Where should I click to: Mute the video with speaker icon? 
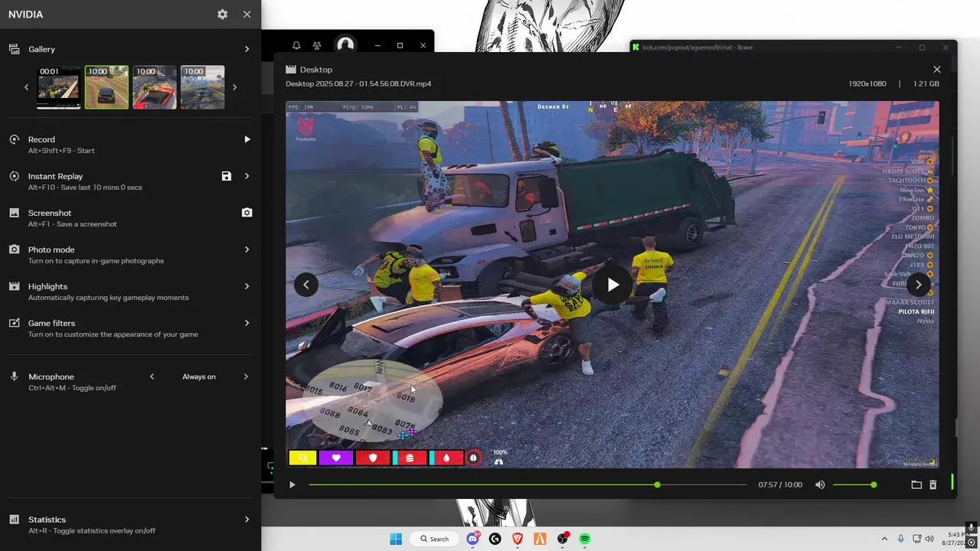pyautogui.click(x=820, y=484)
